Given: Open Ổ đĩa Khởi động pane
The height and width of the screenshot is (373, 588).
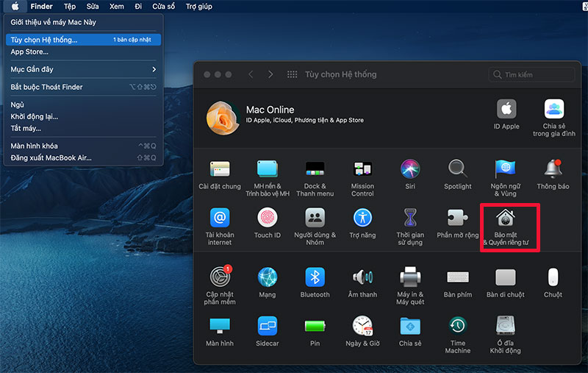Looking at the screenshot, I should (x=506, y=335).
